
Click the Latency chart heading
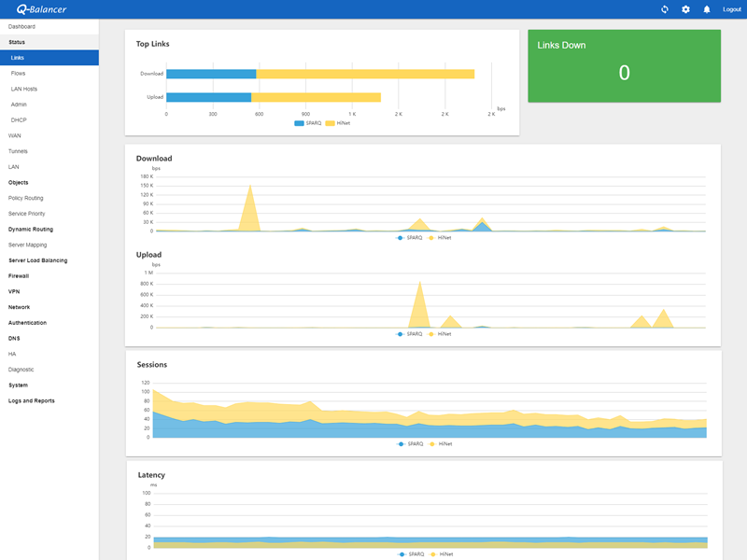pyautogui.click(x=151, y=475)
